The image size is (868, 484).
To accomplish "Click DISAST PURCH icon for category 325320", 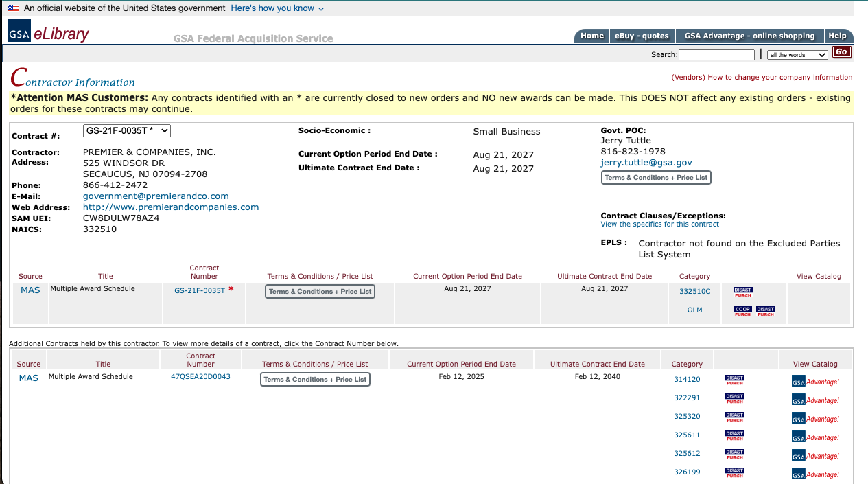I will pos(735,417).
